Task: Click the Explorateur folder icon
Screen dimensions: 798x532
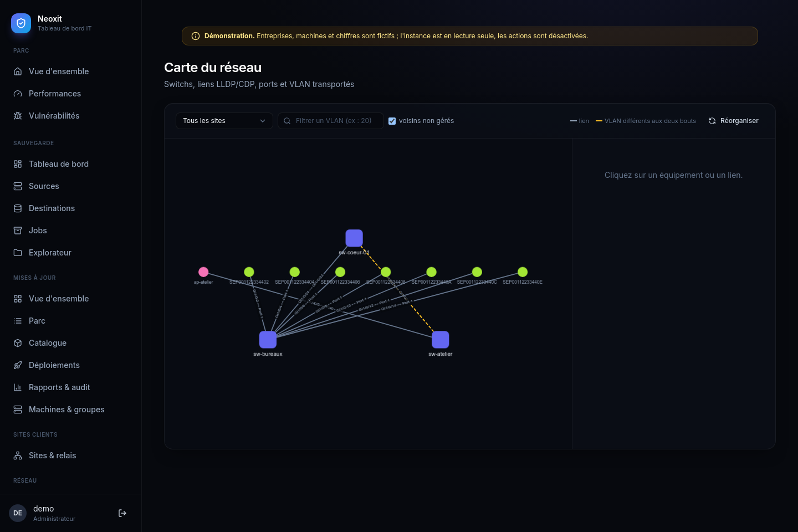Action: click(x=18, y=253)
